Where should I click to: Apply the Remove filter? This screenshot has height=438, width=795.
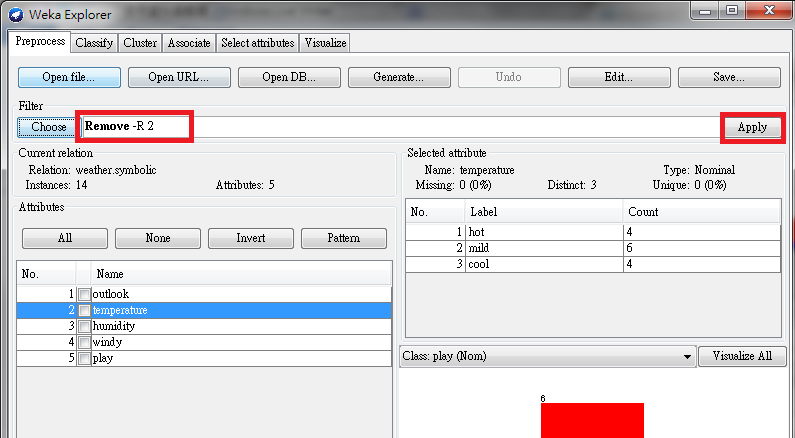point(752,127)
